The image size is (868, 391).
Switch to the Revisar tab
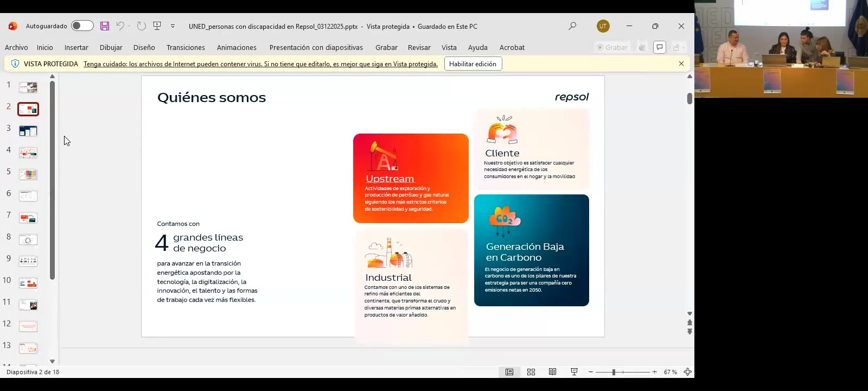pos(419,48)
